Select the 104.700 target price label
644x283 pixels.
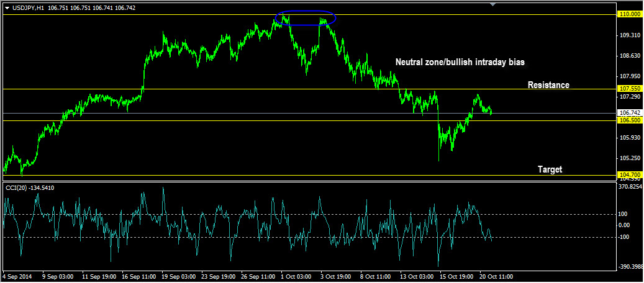(x=630, y=174)
